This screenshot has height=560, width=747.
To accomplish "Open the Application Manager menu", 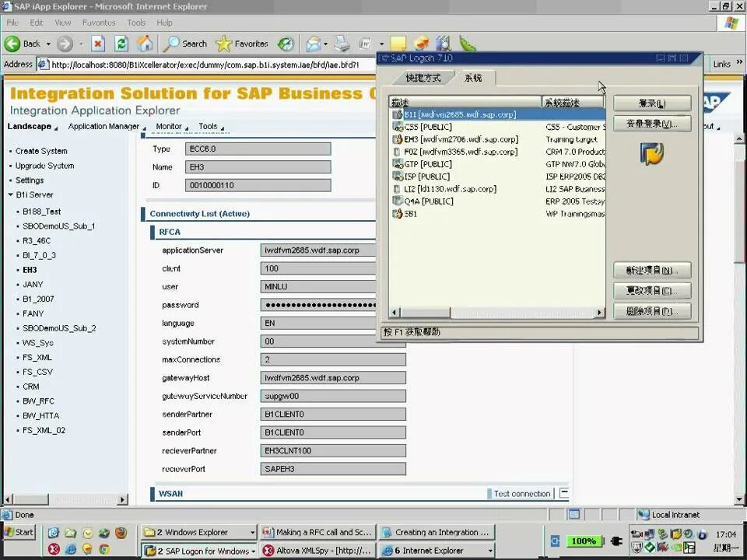I will [x=107, y=126].
